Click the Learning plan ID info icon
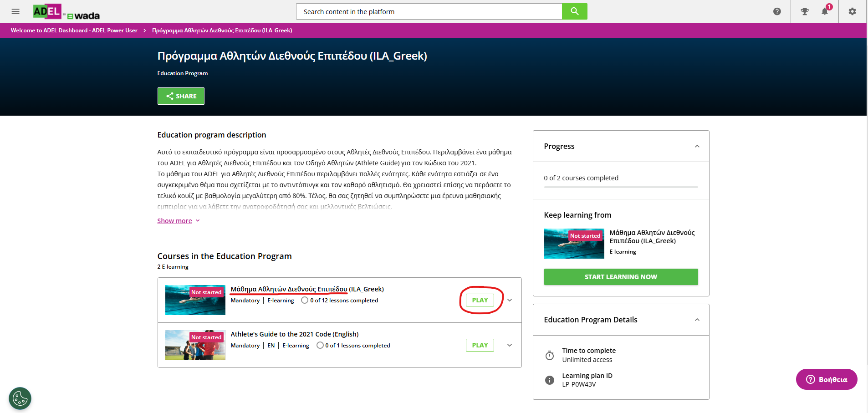The width and height of the screenshot is (868, 413). (x=550, y=380)
